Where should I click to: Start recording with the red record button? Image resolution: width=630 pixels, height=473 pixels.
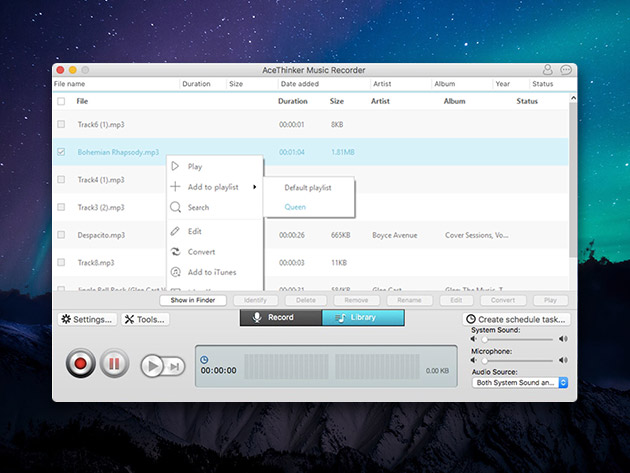click(x=80, y=363)
